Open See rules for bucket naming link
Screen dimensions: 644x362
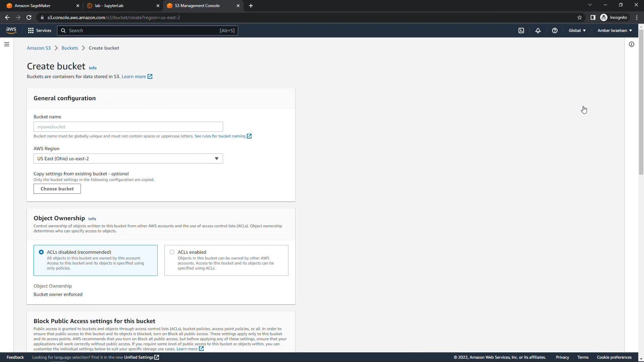(x=220, y=136)
